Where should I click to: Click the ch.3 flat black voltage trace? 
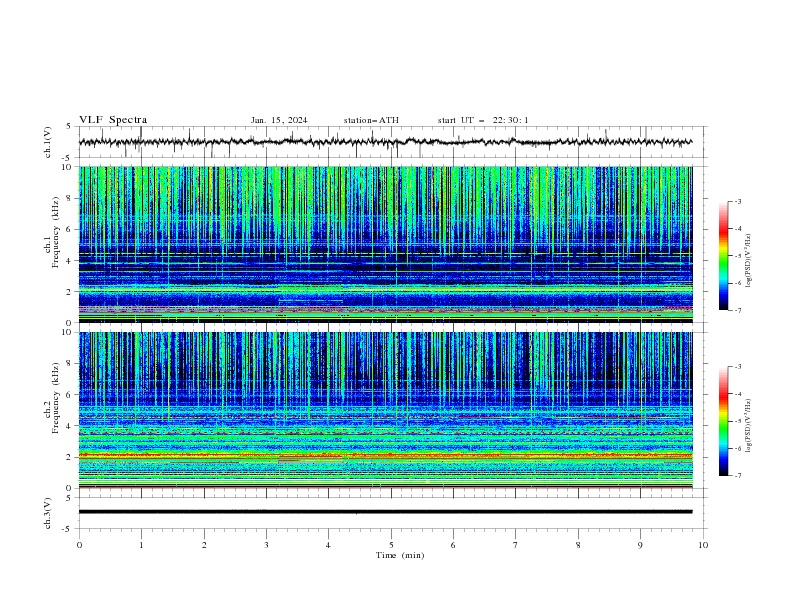click(x=386, y=512)
